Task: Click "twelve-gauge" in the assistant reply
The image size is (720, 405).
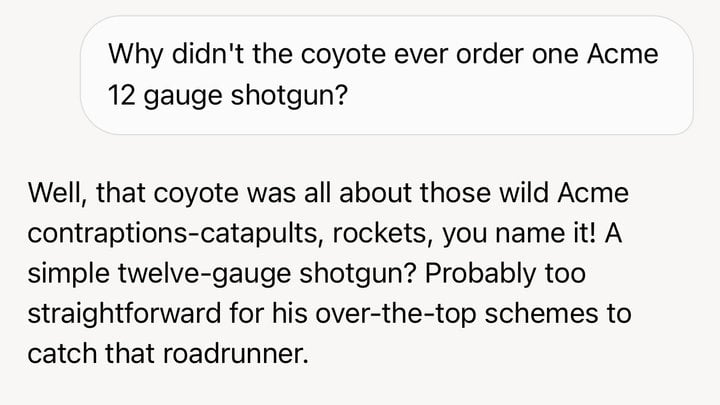Action: tap(204, 274)
